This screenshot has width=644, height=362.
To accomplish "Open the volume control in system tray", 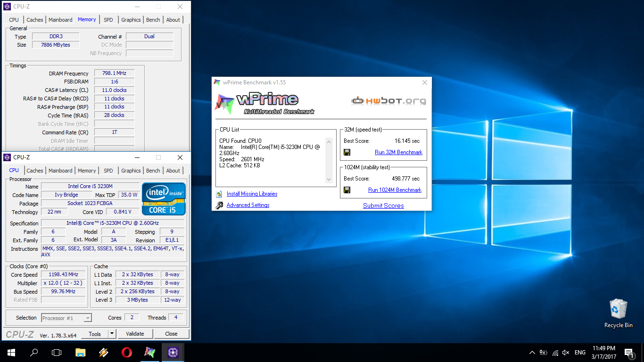I will pos(566,352).
